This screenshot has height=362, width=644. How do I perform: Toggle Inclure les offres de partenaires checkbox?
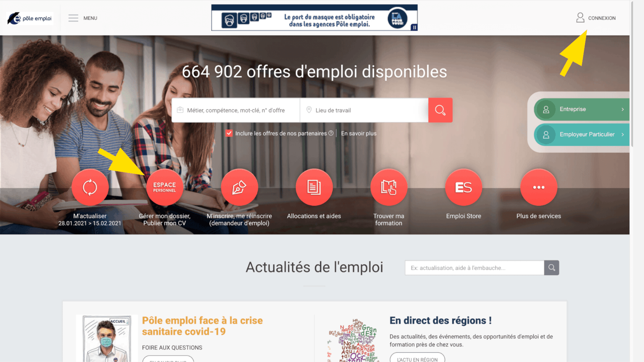click(229, 133)
